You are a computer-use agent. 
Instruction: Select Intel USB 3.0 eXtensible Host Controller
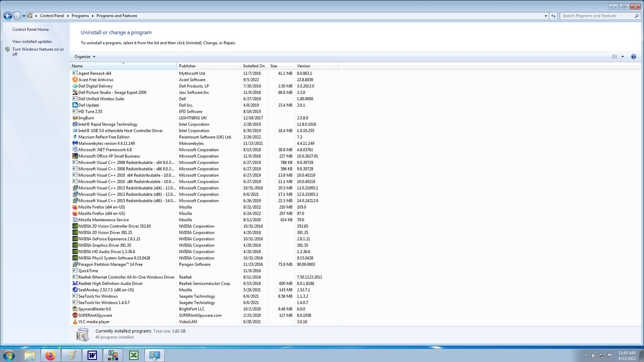204,131
